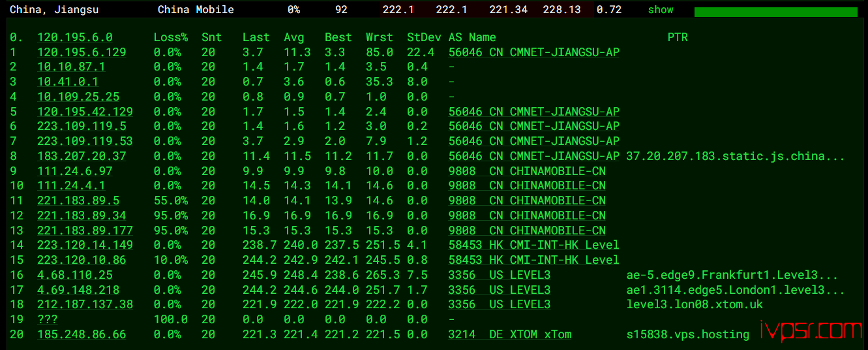
Task: Open IP link 221.183.89.177
Action: [x=85, y=231]
